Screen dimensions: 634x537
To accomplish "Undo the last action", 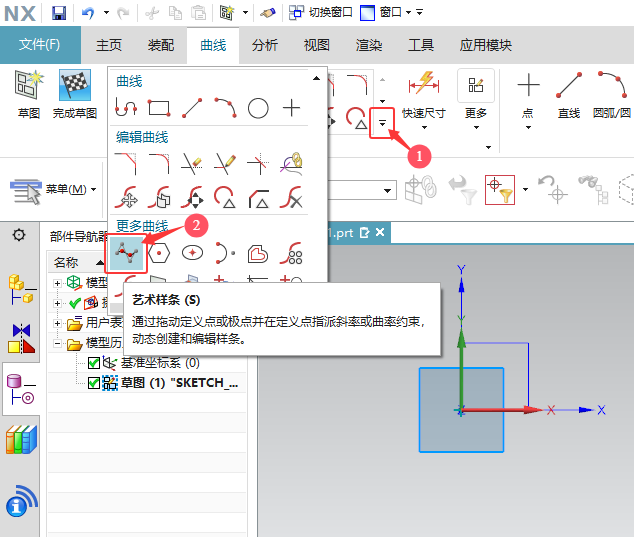I will [x=88, y=13].
